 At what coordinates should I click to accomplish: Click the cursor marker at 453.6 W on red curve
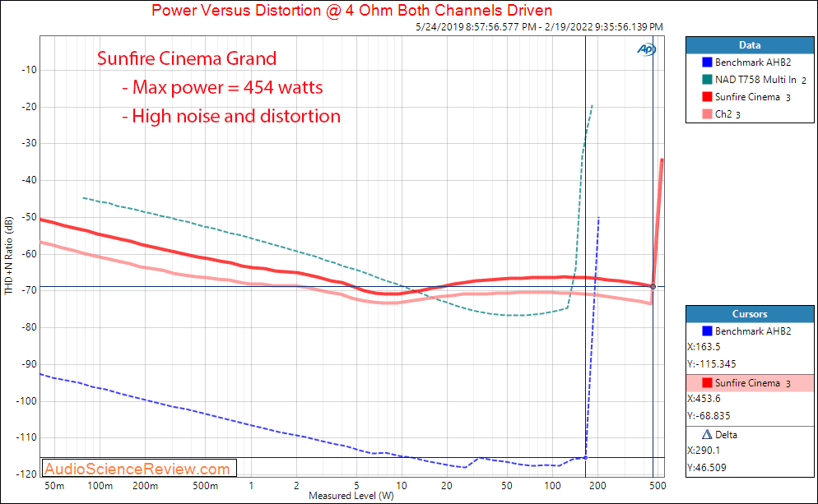[x=653, y=287]
